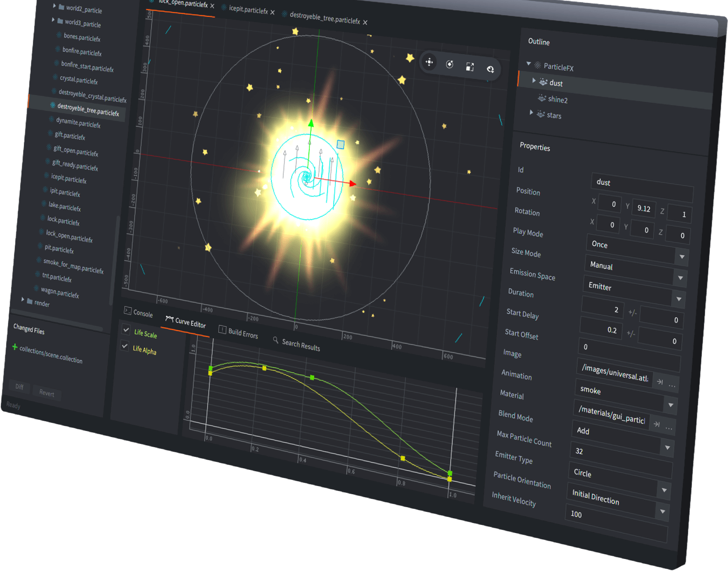Click the ParticleFX root icon in Outline
The height and width of the screenshot is (571, 728).
coord(538,65)
